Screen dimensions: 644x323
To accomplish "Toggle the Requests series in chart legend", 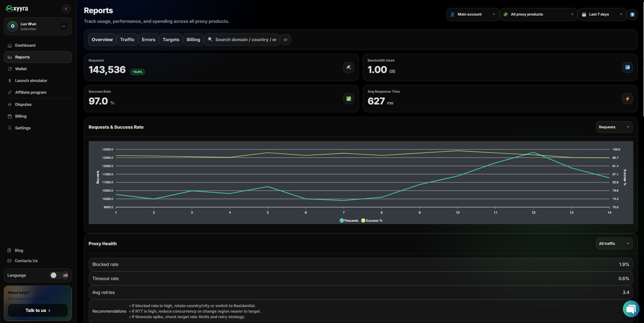I will coord(349,221).
